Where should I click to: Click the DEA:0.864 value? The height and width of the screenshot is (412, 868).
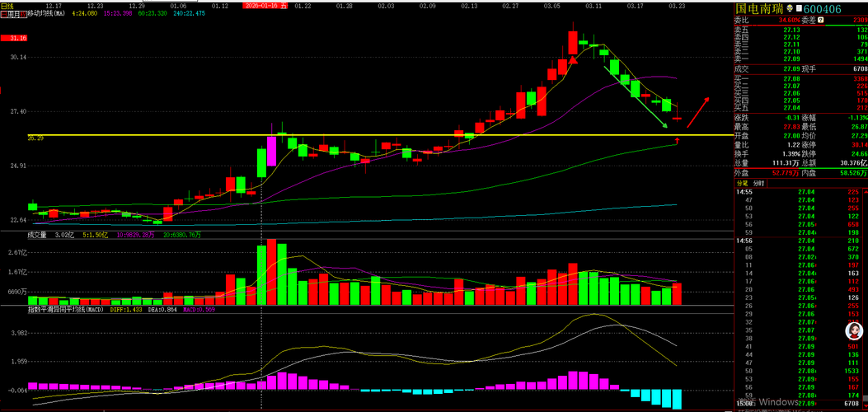point(162,310)
